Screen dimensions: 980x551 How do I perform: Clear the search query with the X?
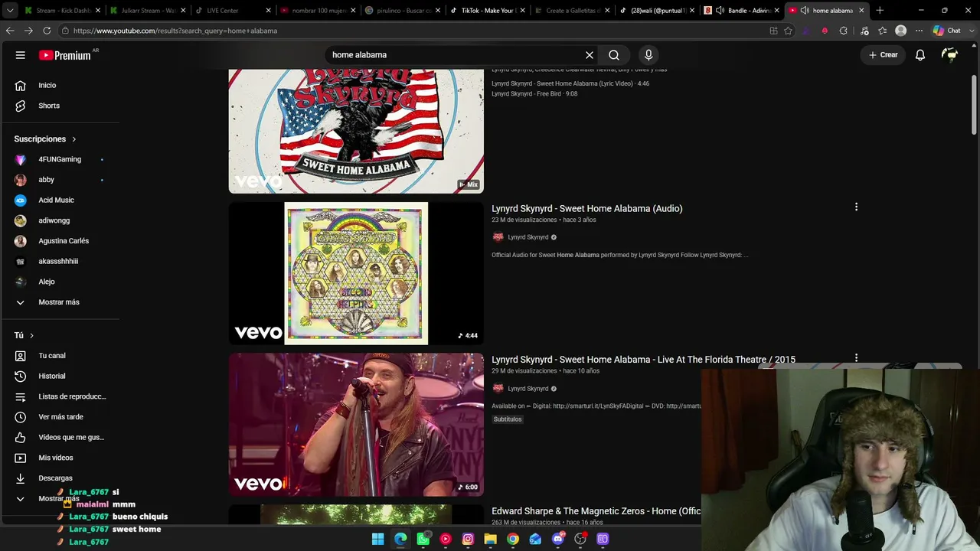coord(590,55)
